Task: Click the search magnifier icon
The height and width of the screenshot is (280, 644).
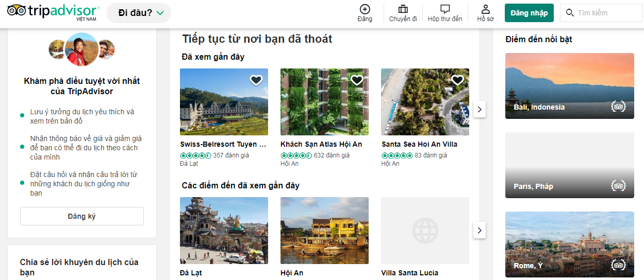Action: [570, 13]
